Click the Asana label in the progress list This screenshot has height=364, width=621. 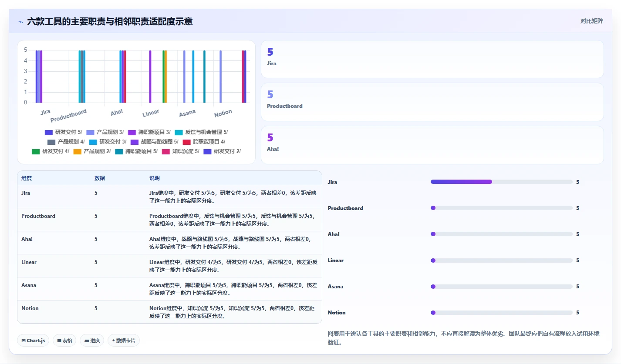335,287
